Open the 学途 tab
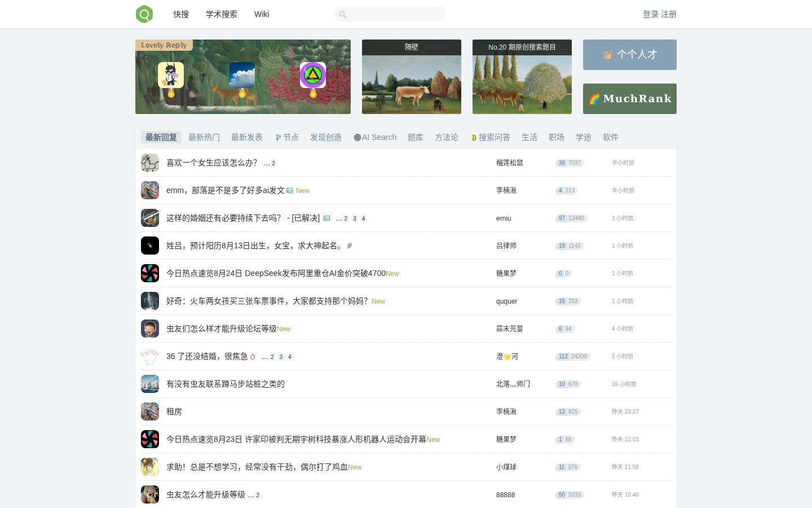This screenshot has height=508, width=812. [x=584, y=137]
